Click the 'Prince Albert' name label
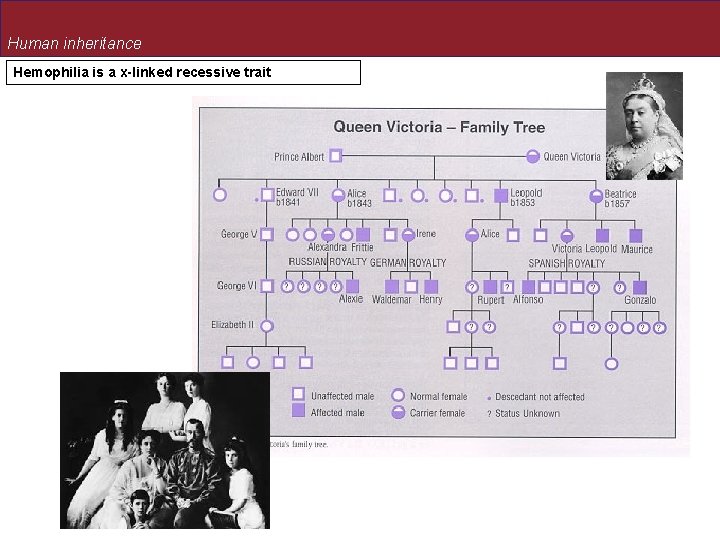720x540 pixels. click(x=299, y=157)
